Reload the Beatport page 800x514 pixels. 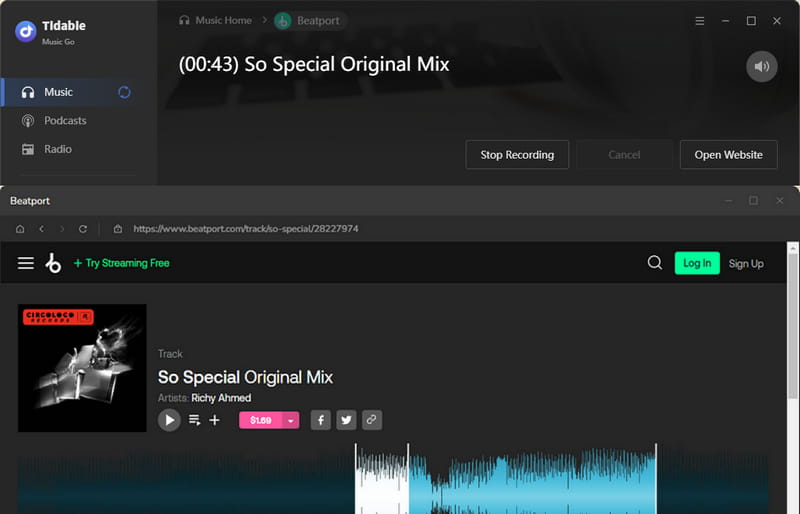click(83, 229)
